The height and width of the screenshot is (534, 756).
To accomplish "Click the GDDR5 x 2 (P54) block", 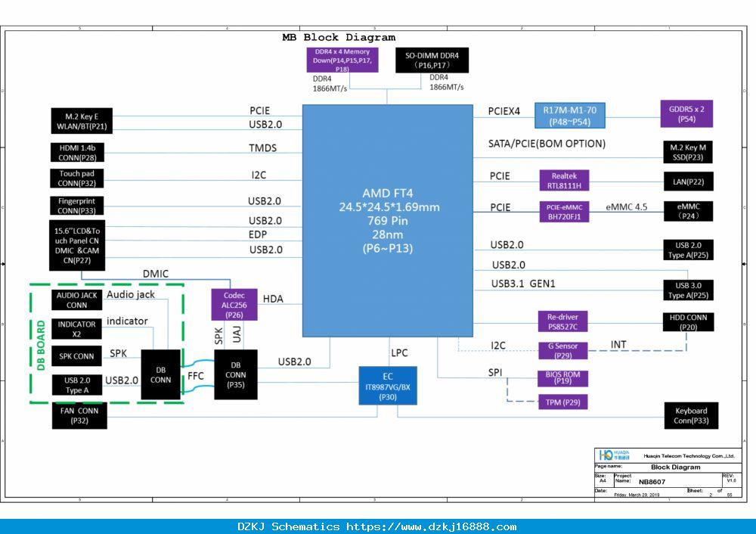I will coord(686,114).
